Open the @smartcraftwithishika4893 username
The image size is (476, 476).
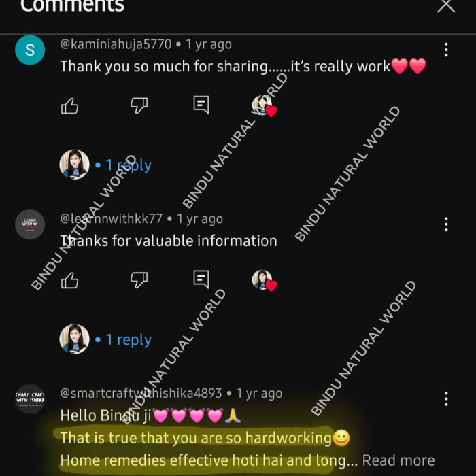141,394
